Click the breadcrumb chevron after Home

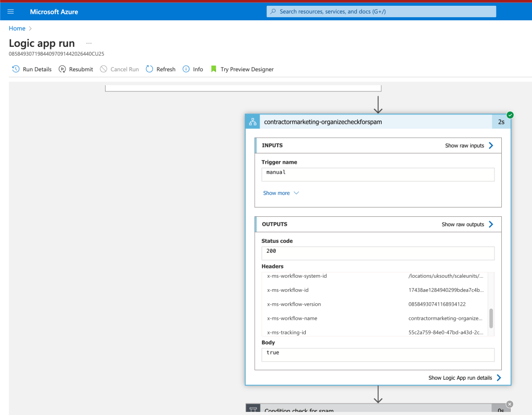[30, 29]
